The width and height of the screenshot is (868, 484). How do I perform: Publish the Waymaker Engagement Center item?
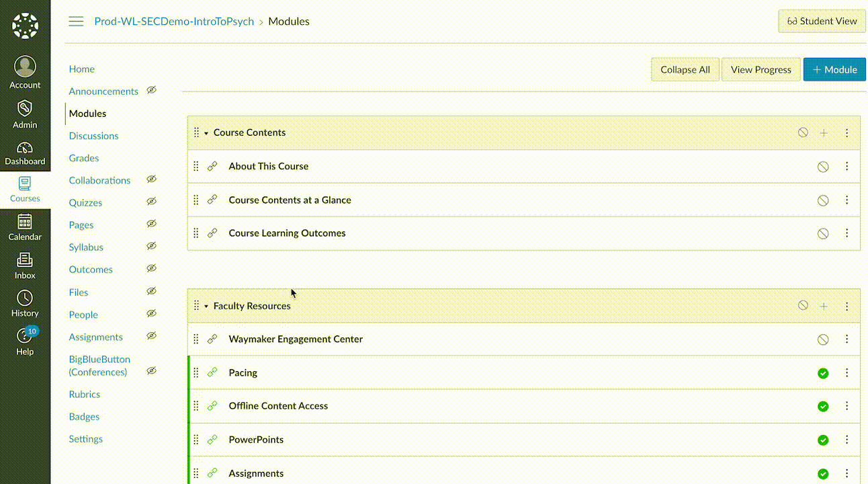tap(823, 339)
